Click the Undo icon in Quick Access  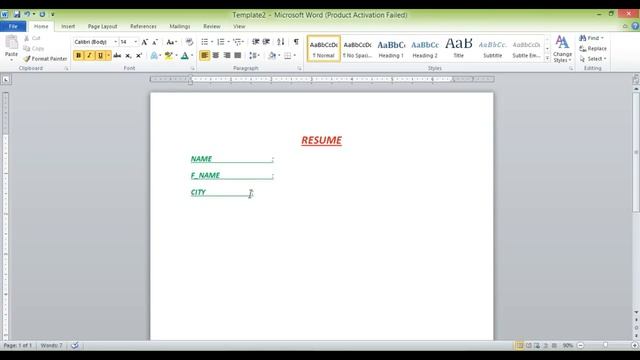(27, 14)
